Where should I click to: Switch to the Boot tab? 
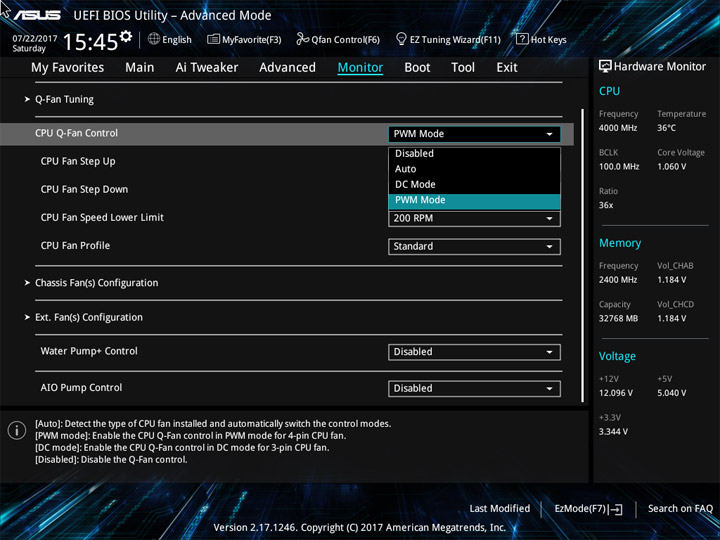417,68
